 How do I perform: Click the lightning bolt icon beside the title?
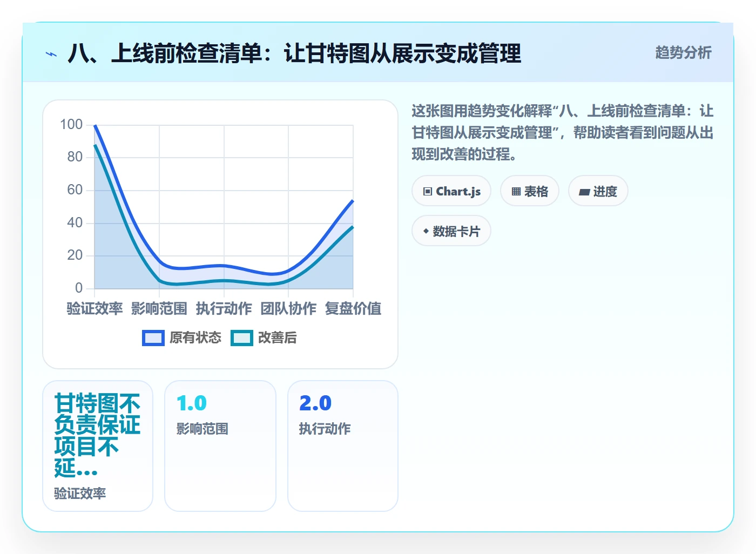[x=51, y=54]
